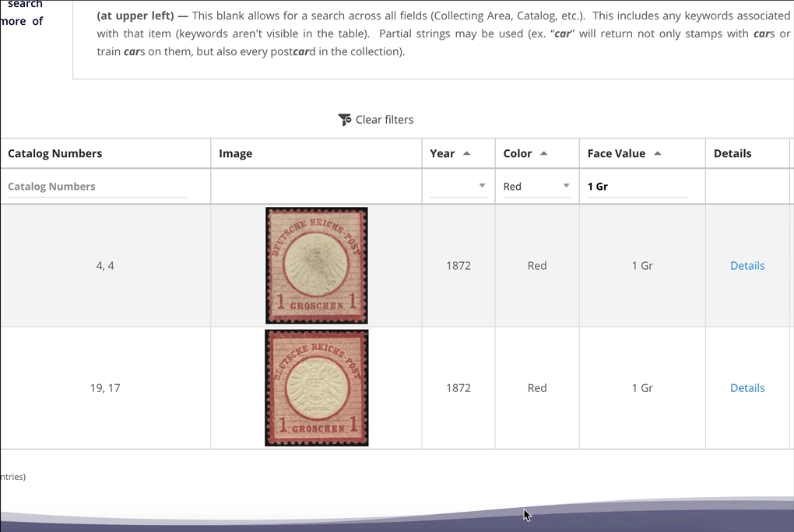Click the Image column header

pyautogui.click(x=235, y=153)
